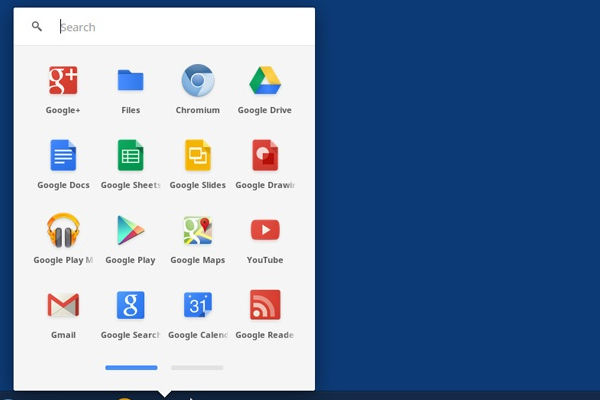Click the launcher Search text field
Screen dimensions: 600x400
click(180, 27)
